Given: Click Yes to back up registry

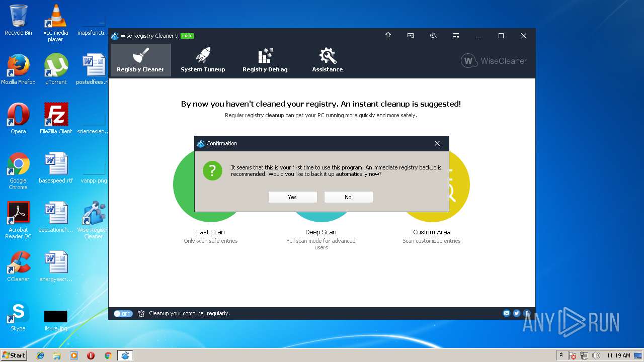Looking at the screenshot, I should (x=292, y=197).
